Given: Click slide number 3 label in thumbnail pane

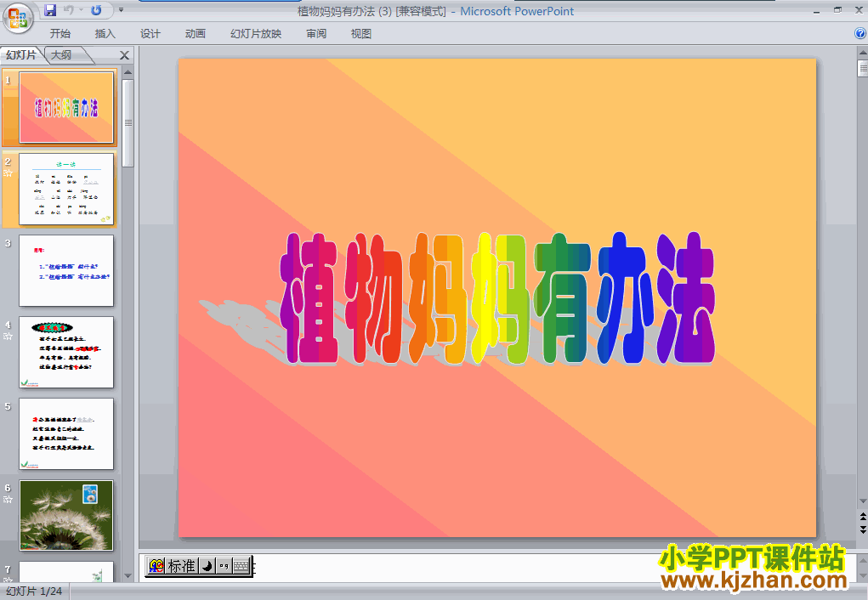Looking at the screenshot, I should pyautogui.click(x=8, y=243).
